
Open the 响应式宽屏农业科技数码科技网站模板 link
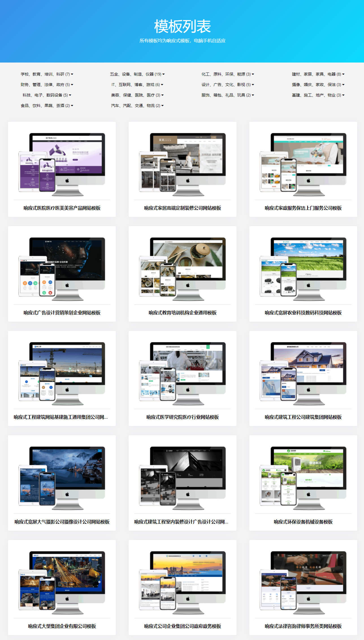(x=303, y=313)
